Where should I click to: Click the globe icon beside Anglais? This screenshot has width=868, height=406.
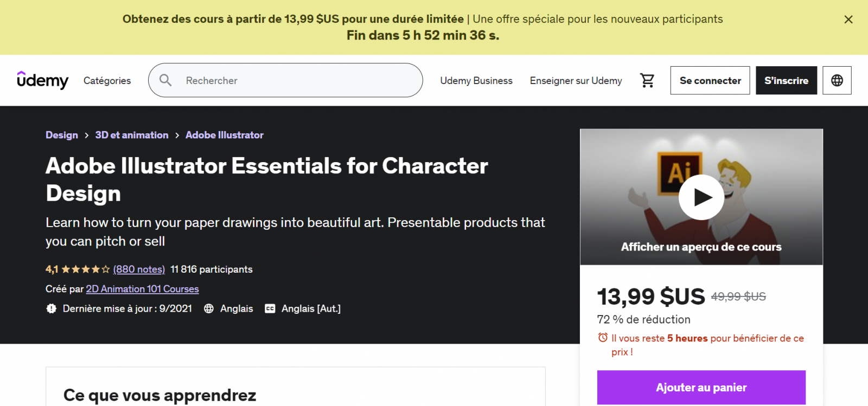tap(209, 308)
